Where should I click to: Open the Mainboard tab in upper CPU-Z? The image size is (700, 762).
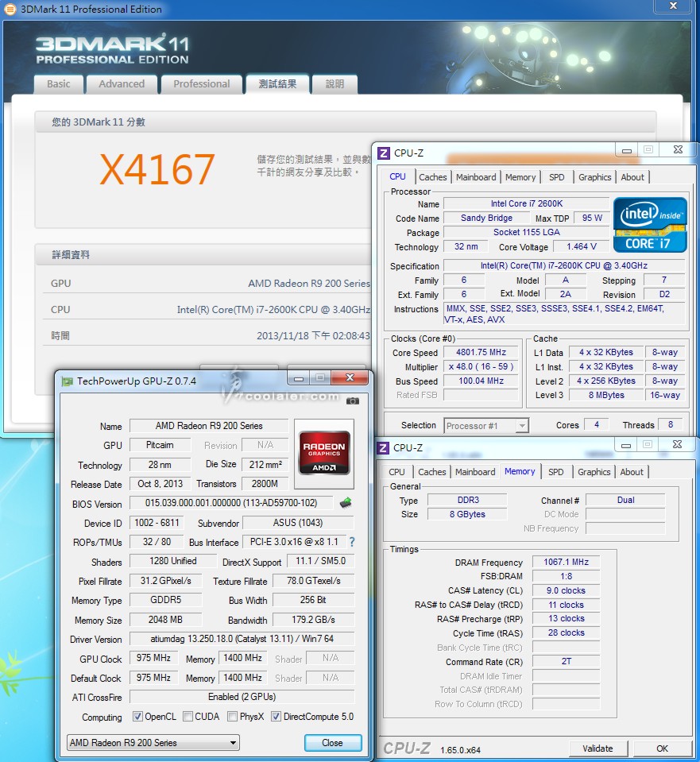coord(476,177)
